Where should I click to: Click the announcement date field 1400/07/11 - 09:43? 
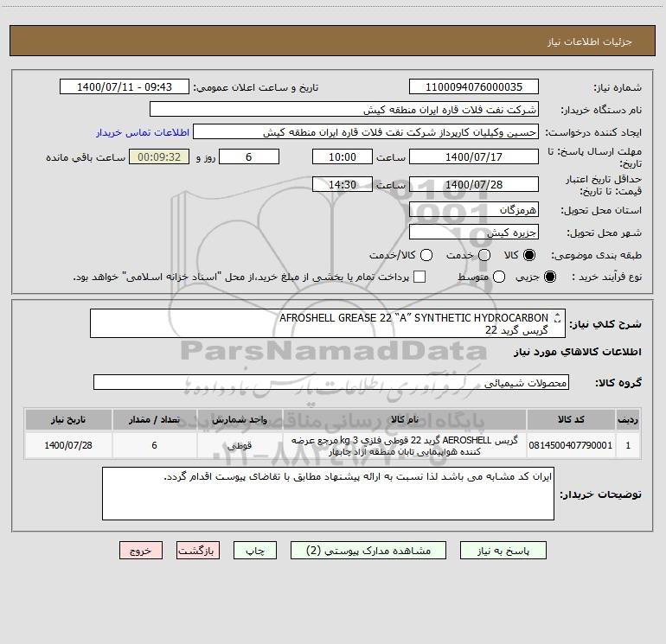click(125, 86)
